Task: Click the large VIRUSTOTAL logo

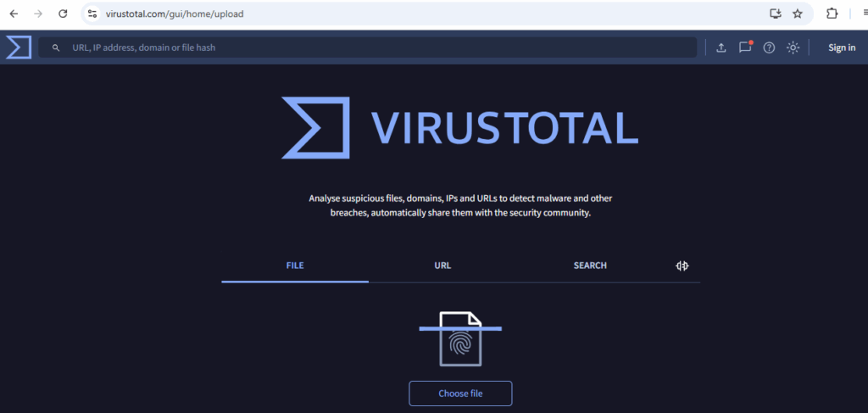Action: pyautogui.click(x=459, y=128)
